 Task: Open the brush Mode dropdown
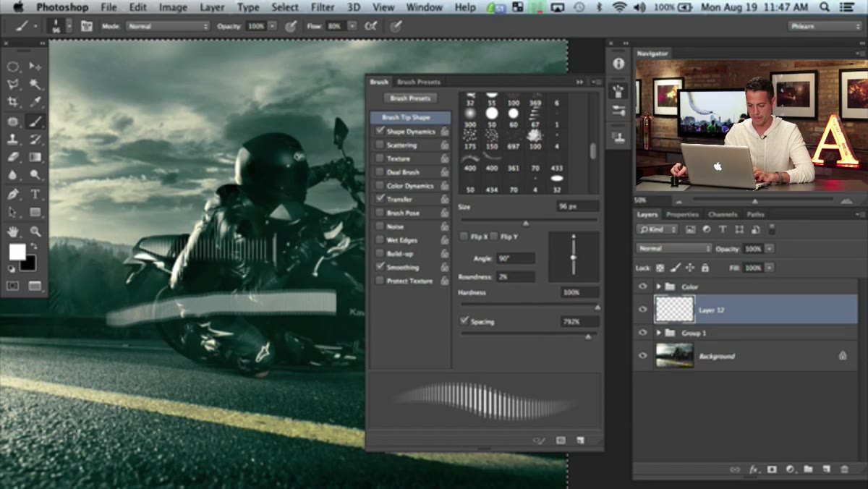pos(167,26)
